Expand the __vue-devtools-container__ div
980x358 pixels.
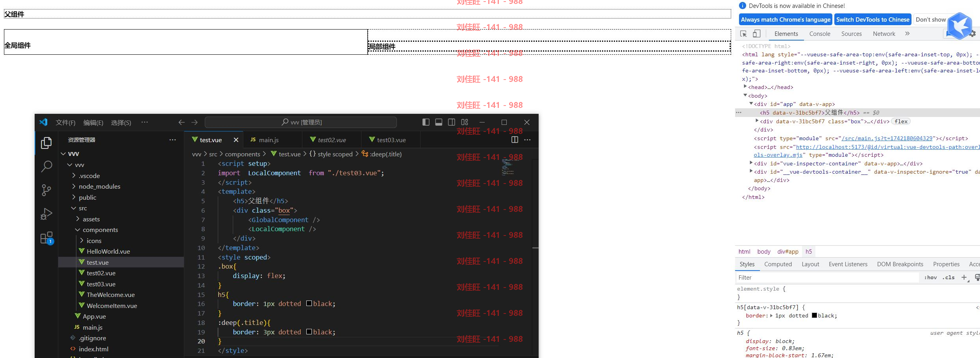751,171
